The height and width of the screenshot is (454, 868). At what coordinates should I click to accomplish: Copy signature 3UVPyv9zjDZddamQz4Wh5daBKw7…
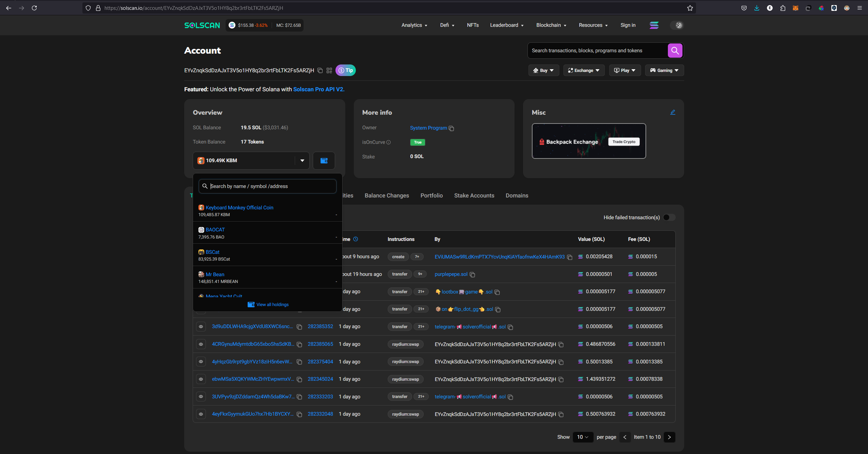coord(299,397)
